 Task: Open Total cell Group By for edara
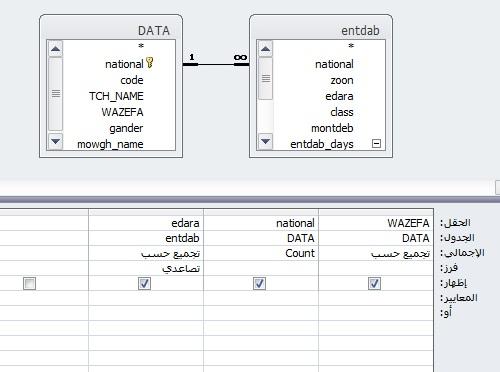coord(146,253)
